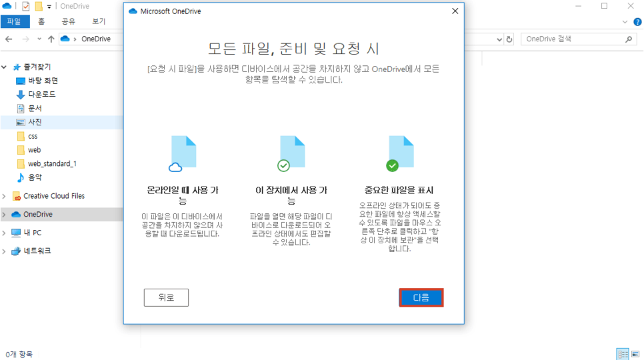
Task: Click the always-keep green check file icon
Action: pyautogui.click(x=400, y=154)
